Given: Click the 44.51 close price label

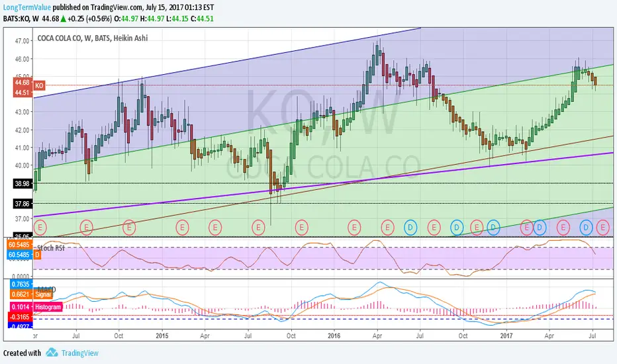Looking at the screenshot, I should pyautogui.click(x=22, y=93).
